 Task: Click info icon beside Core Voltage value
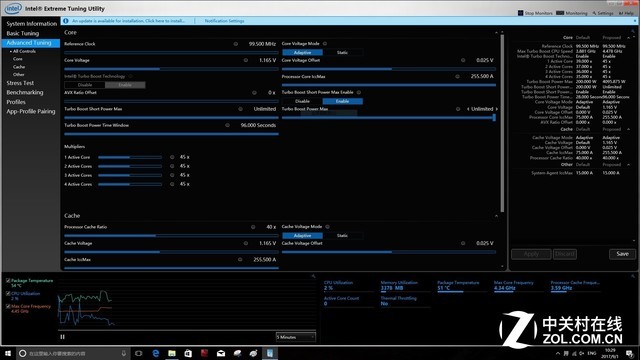(x=246, y=60)
